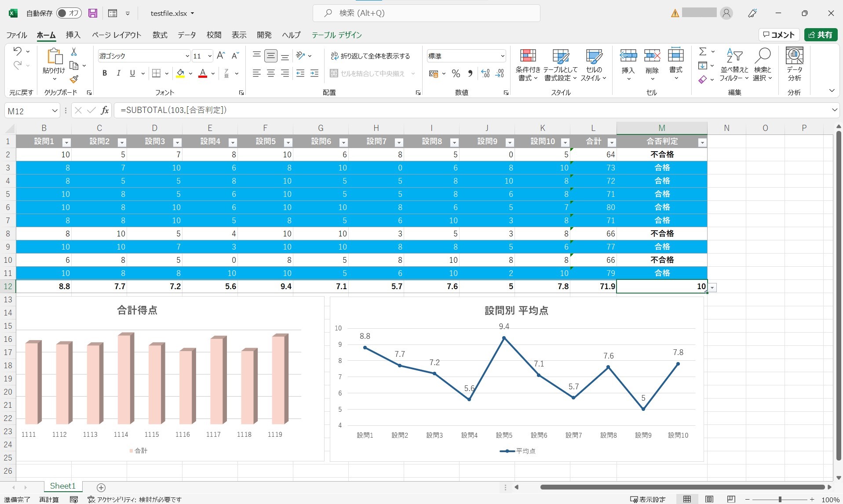Click the Borders icon
Viewport: 843px width, 504px height.
click(156, 73)
